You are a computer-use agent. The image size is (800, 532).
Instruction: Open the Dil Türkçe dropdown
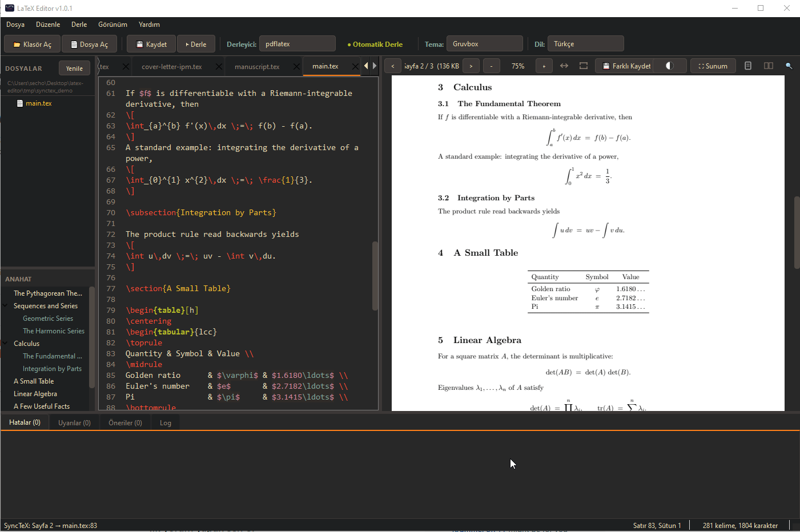point(585,44)
